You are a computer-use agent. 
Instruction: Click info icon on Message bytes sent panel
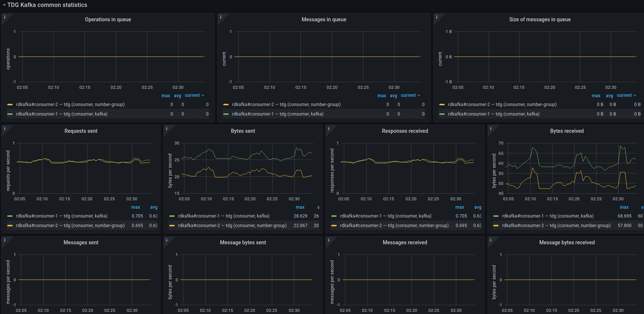pyautogui.click(x=166, y=240)
